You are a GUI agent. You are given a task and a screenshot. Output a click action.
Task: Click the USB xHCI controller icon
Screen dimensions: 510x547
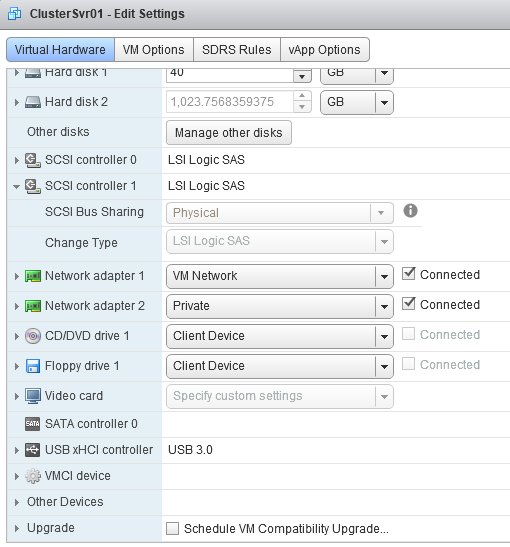pos(33,450)
